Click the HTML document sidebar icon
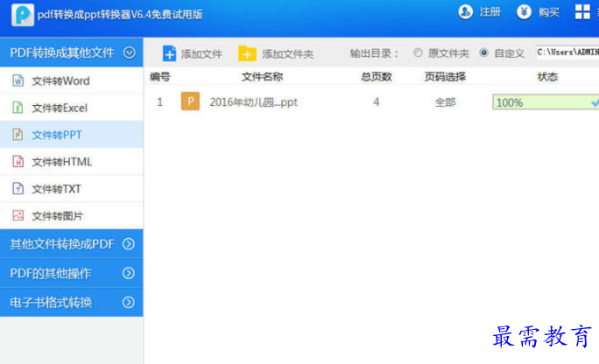Image resolution: width=599 pixels, height=364 pixels. (x=18, y=161)
